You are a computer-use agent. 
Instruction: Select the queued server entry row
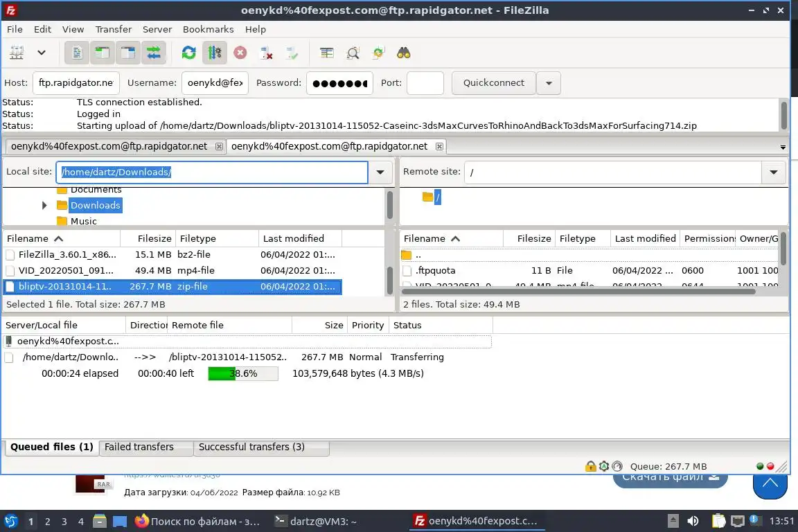coord(247,341)
